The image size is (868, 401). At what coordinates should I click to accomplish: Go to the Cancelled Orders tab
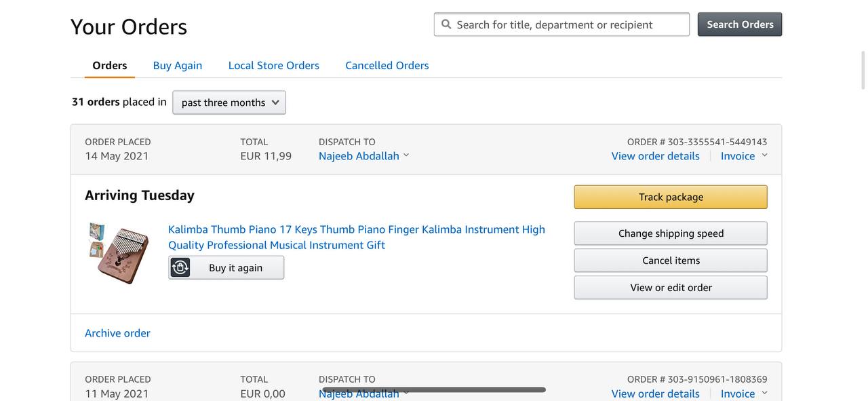(x=387, y=66)
